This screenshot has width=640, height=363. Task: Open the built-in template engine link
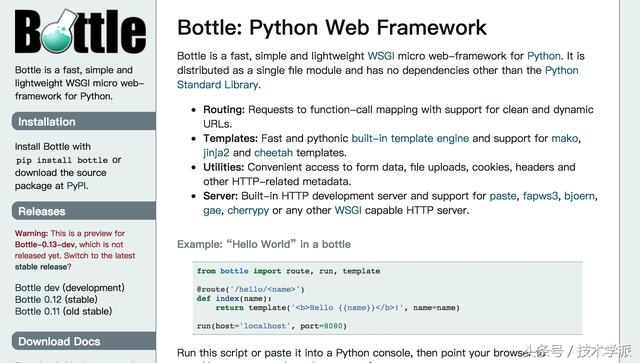tap(410, 138)
